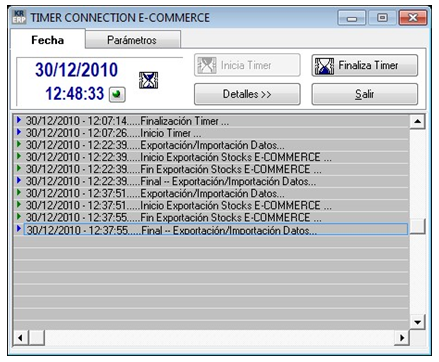Maximize the Timer Connection E-Commerce window
The height and width of the screenshot is (362, 439).
pyautogui.click(x=382, y=18)
